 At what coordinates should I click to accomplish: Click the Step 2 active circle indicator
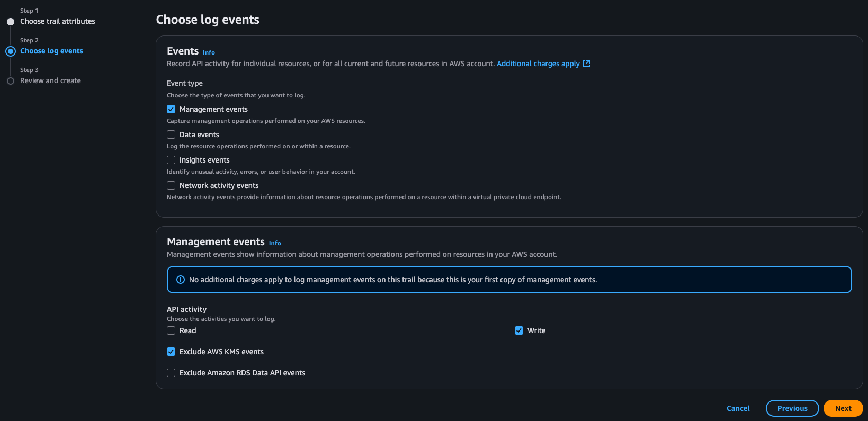[11, 51]
